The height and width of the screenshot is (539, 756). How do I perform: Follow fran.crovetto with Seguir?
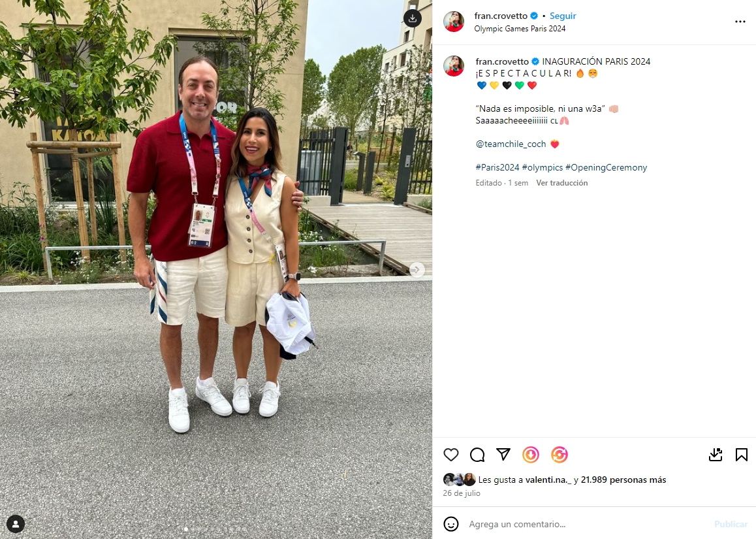coord(563,16)
